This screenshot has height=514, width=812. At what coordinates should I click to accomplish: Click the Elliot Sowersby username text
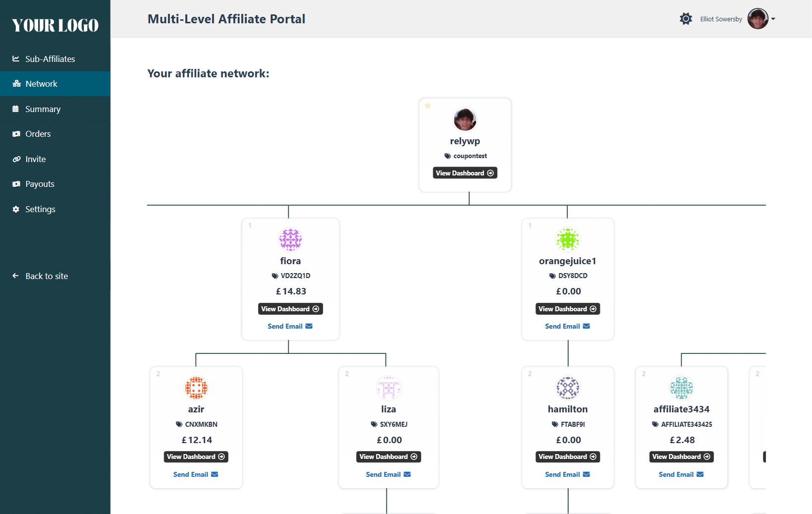tap(721, 19)
